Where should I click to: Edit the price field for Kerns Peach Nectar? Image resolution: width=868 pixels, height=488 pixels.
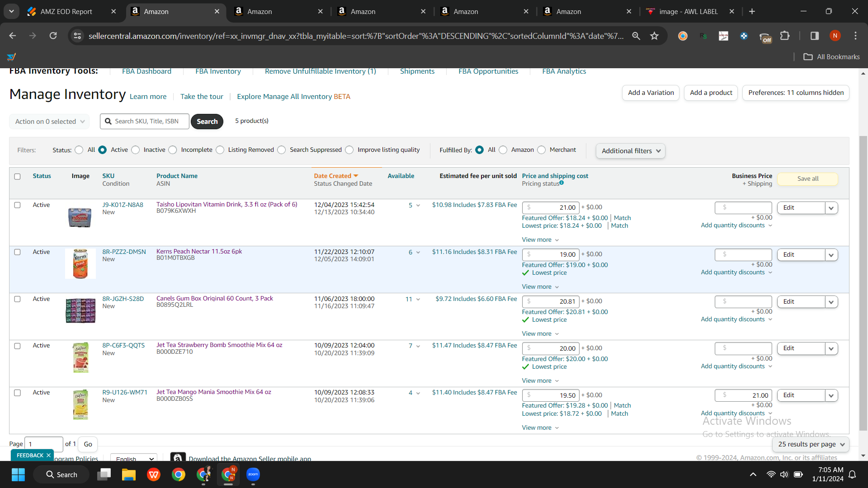550,254
